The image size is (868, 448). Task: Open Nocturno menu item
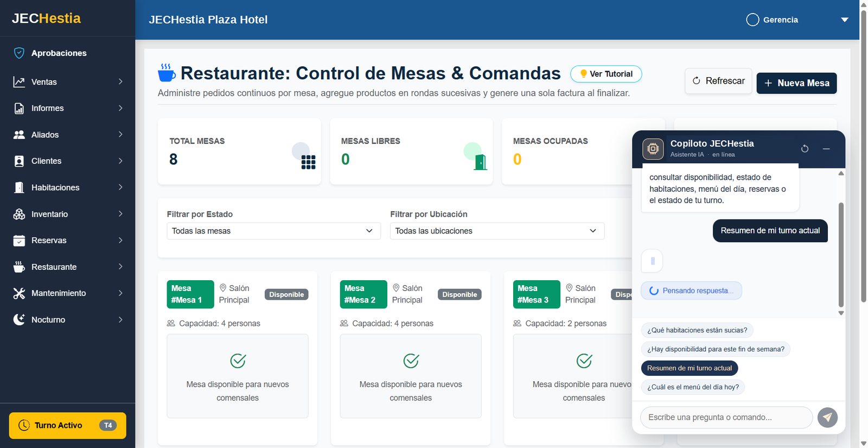point(67,319)
